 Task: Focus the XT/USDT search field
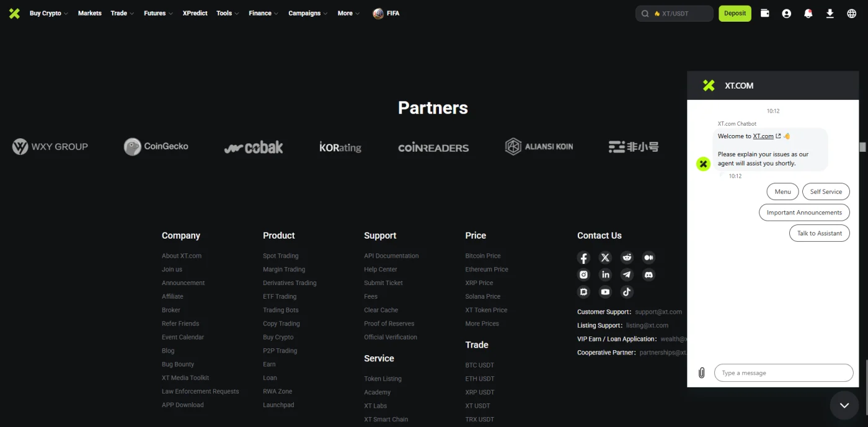click(x=675, y=14)
